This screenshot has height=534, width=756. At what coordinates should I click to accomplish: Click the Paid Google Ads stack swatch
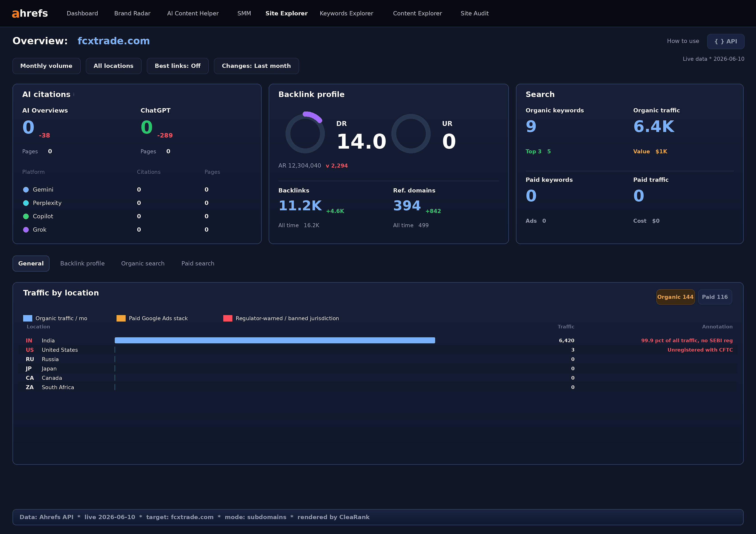tap(121, 318)
